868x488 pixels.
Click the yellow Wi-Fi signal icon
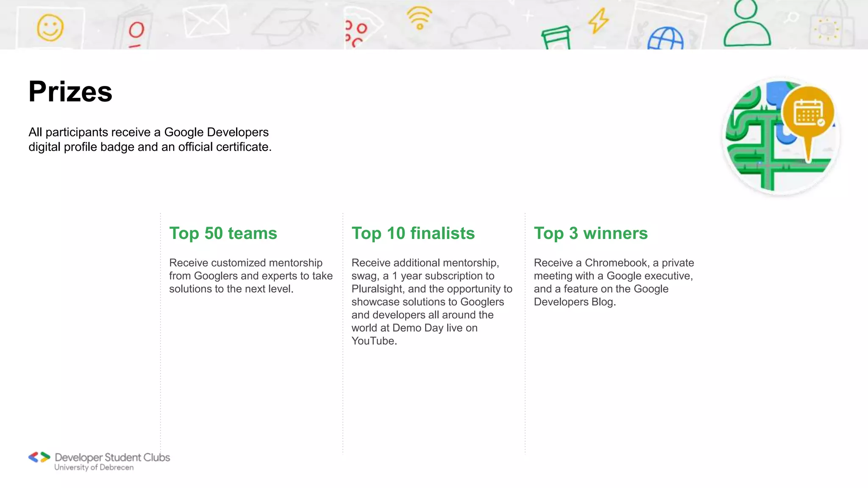click(x=419, y=19)
